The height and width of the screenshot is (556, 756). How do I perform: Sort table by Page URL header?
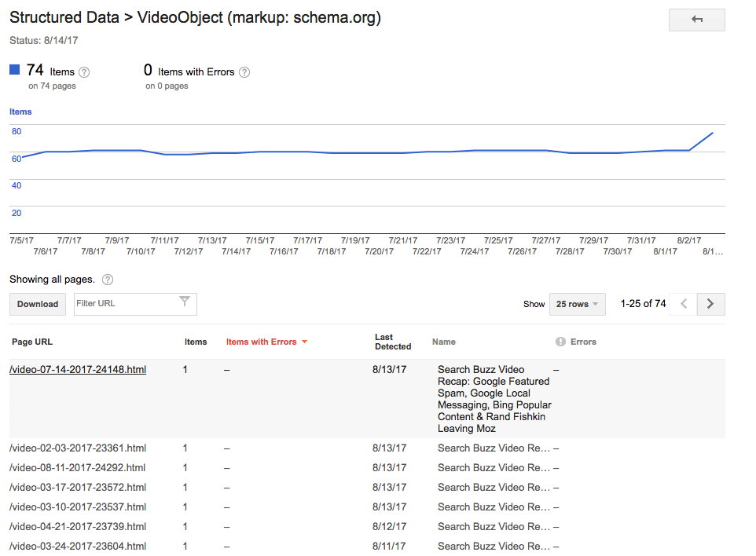click(x=32, y=342)
